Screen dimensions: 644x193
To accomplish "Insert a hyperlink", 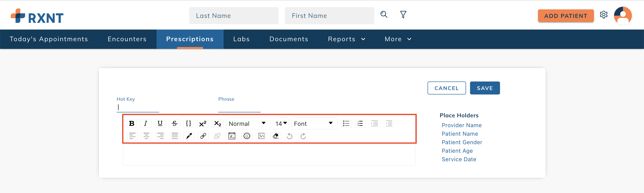I will [x=203, y=136].
